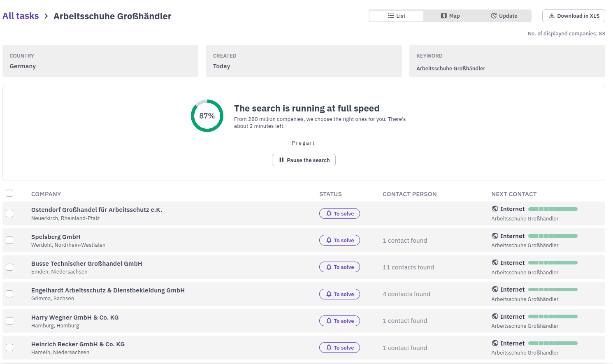Click the 87% circular progress indicator
This screenshot has height=364, width=613.
207,116
